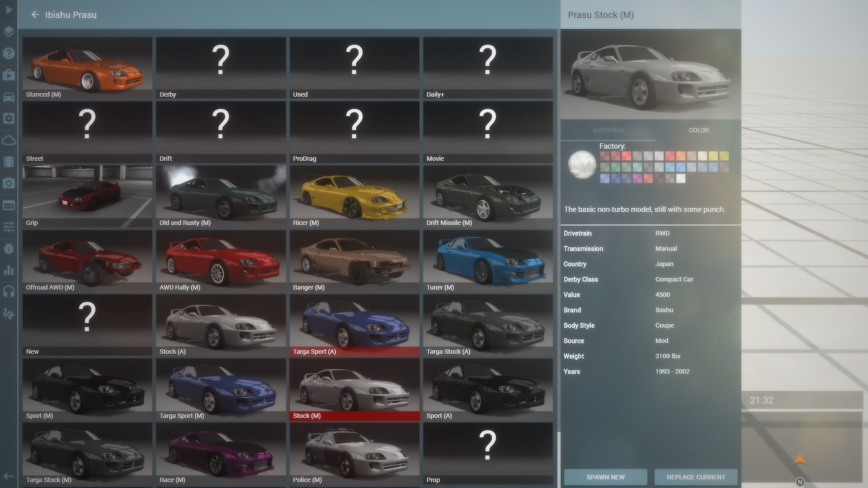
Task: Choose the Used configuration tile
Action: (354, 68)
